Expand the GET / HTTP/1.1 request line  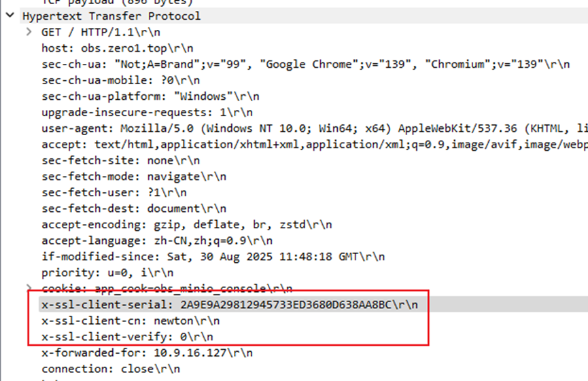(x=29, y=31)
